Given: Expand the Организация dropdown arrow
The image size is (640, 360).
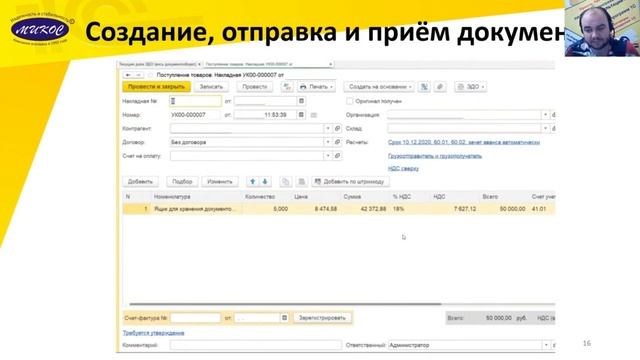Looking at the screenshot, I should tap(545, 115).
